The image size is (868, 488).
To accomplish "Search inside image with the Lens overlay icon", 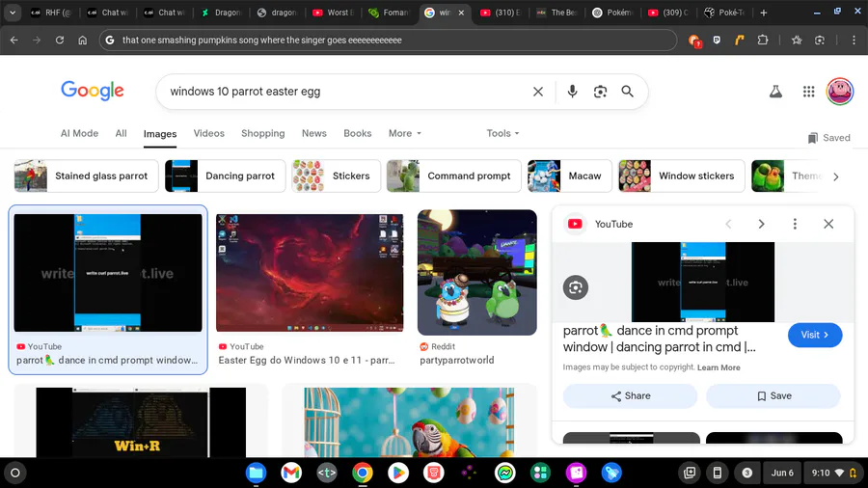I will [576, 287].
